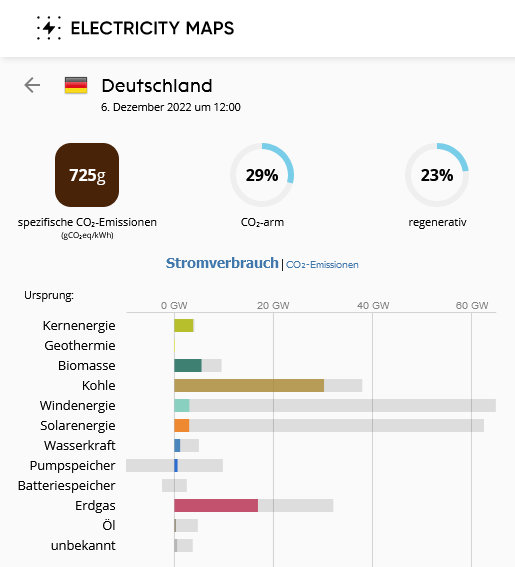This screenshot has width=515, height=567.
Task: Click the yellow-green Kernenergie bar
Action: click(184, 325)
